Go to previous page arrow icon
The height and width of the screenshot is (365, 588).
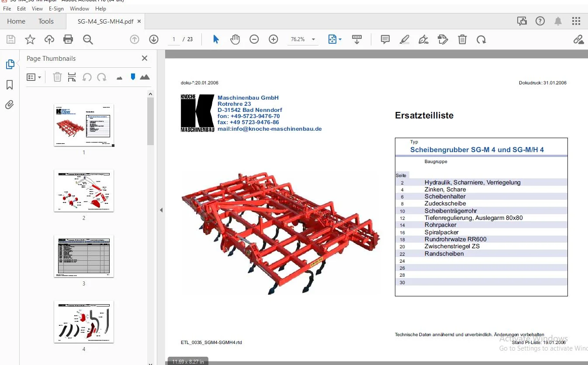[x=135, y=39]
